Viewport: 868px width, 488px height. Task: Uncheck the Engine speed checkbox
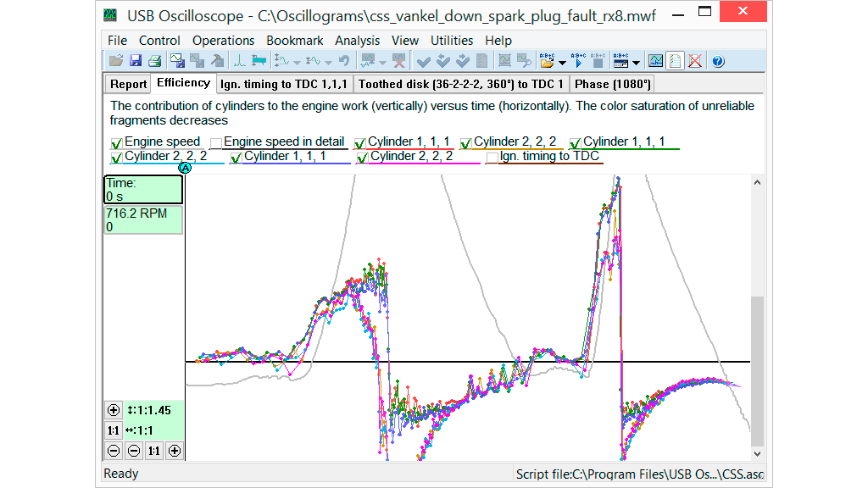pos(117,142)
